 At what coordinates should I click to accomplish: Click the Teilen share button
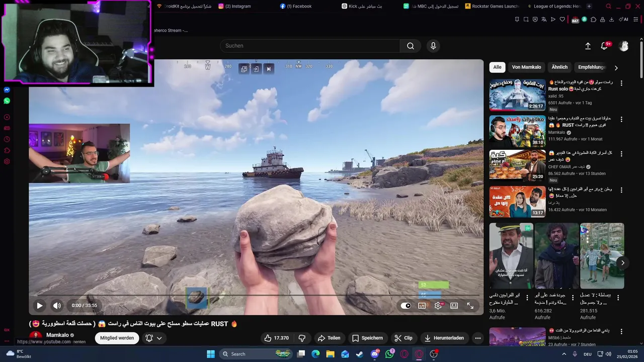click(x=329, y=338)
